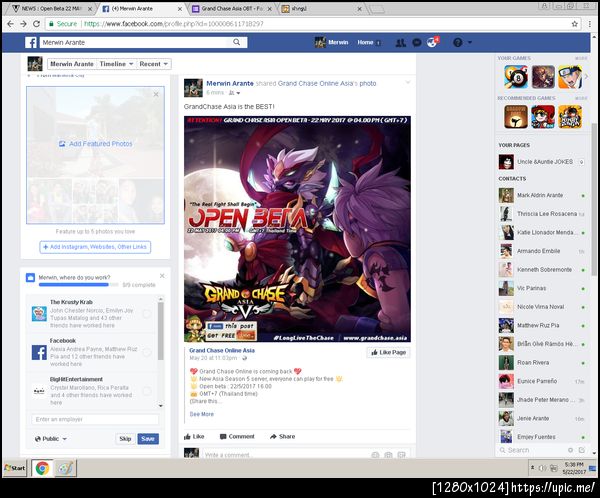Open the Help question mark icon
Image resolution: width=600 pixels, height=498 pixels.
tap(457, 42)
